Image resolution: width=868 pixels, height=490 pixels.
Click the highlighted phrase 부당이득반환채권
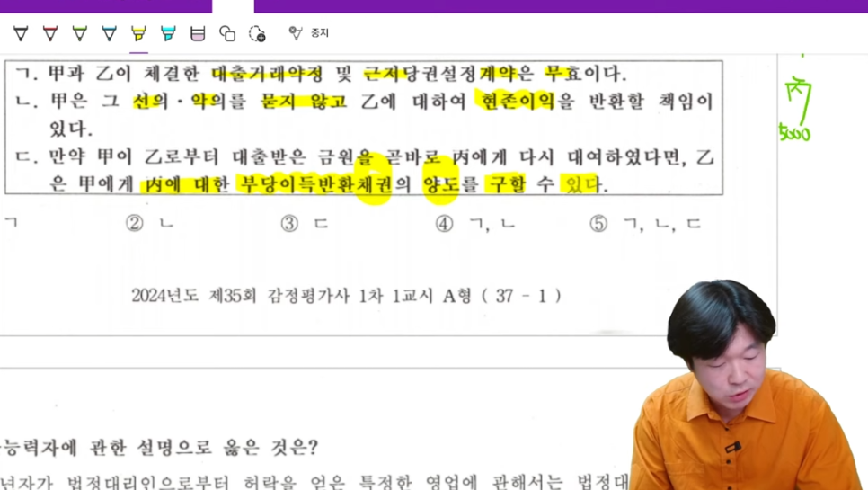pos(314,185)
